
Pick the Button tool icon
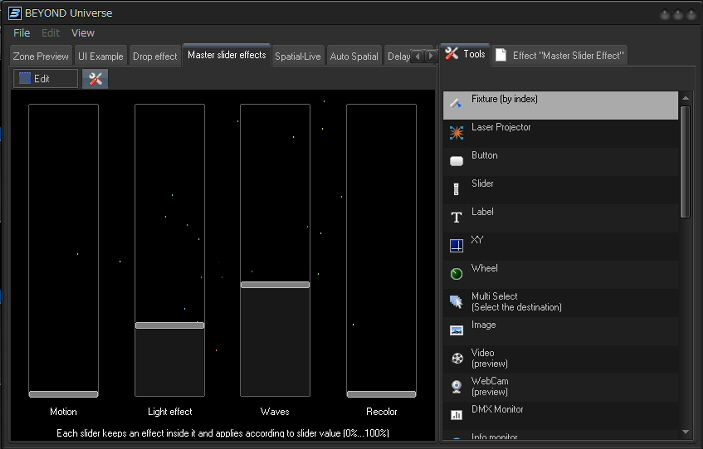[456, 161]
